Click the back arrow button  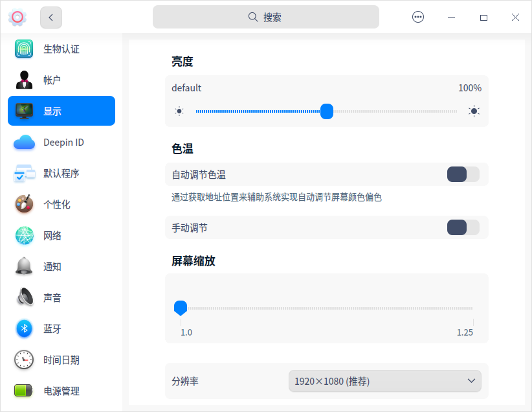(50, 17)
